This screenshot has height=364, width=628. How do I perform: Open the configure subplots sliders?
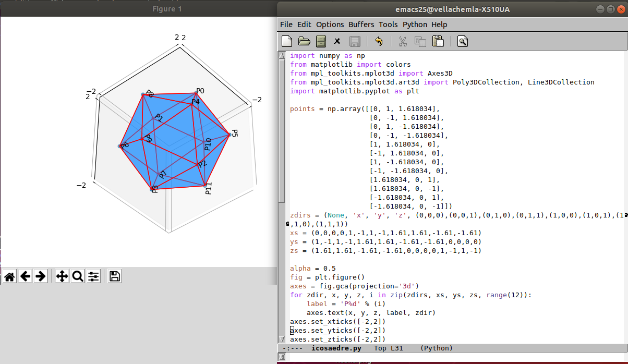93,276
